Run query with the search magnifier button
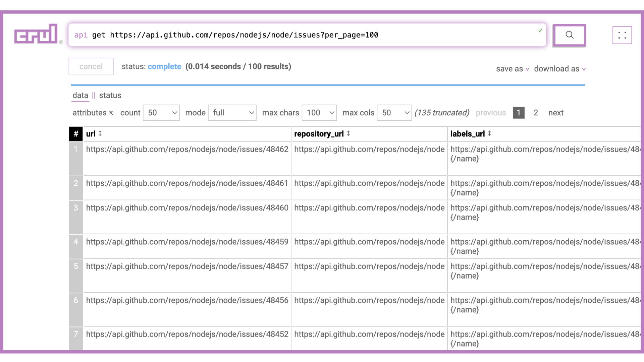The height and width of the screenshot is (362, 644). click(x=569, y=35)
